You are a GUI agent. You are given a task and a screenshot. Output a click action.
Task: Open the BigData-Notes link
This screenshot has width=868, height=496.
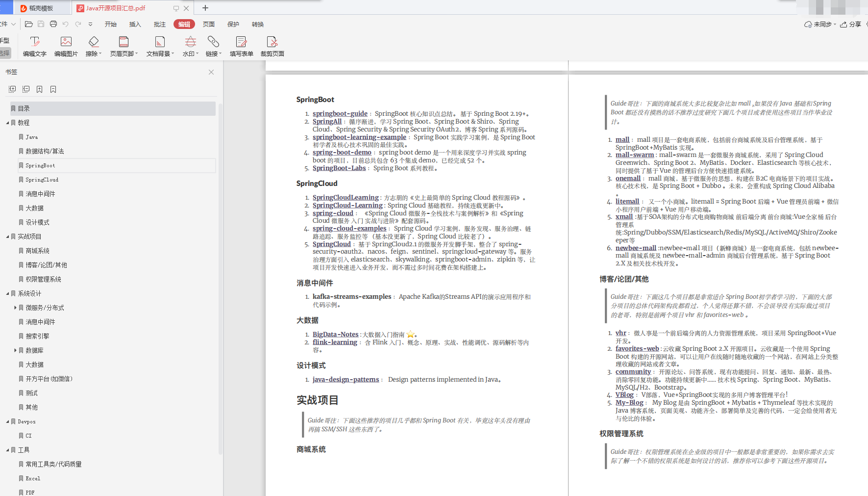(x=336, y=335)
